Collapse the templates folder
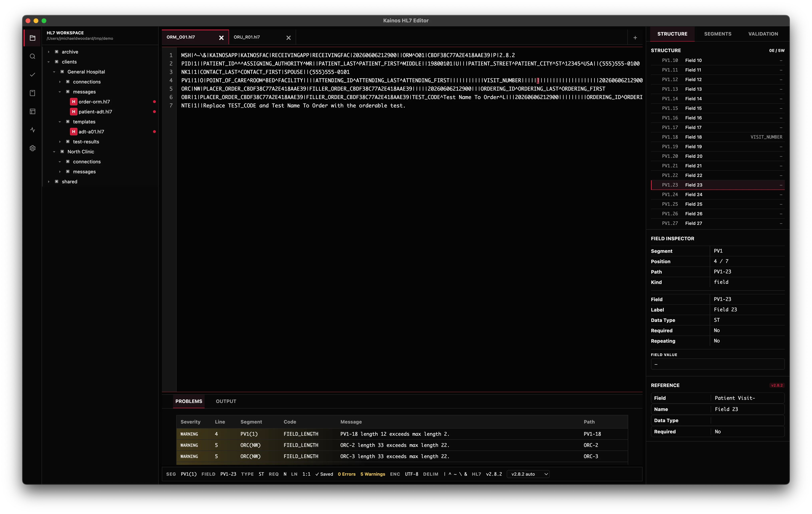Screen dimensions: 812x514 [x=60, y=122]
